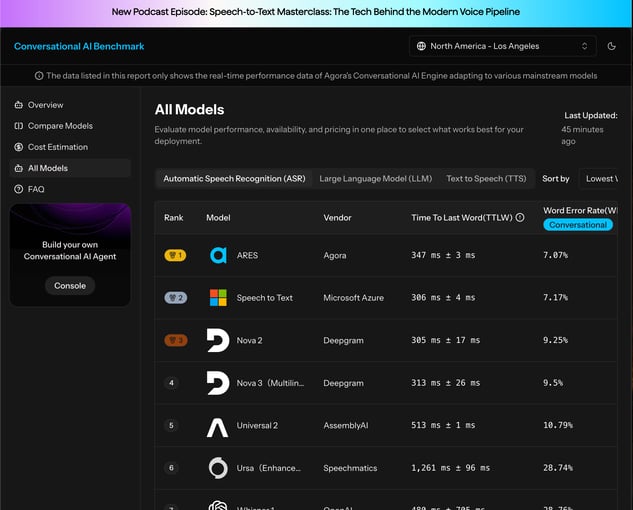
Task: Toggle the Conversational word error rate pill
Action: pos(578,225)
